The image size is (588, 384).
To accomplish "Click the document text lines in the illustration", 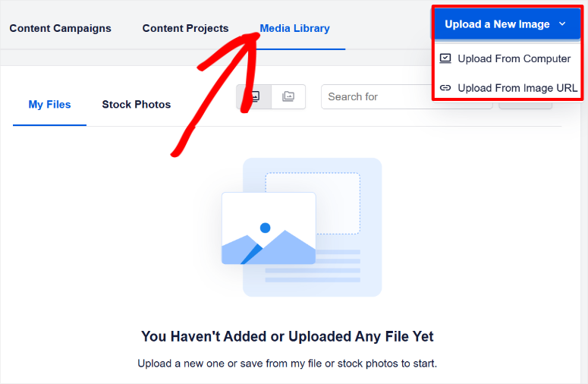I will 313,266.
